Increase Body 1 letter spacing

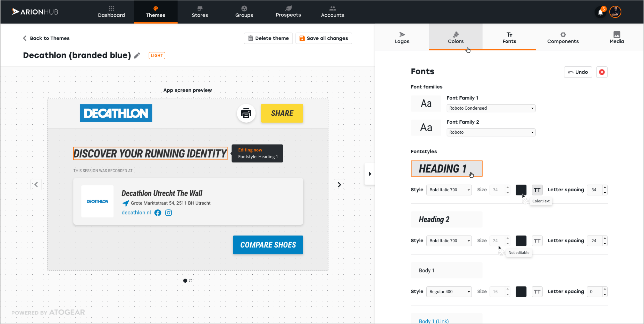[605, 289]
